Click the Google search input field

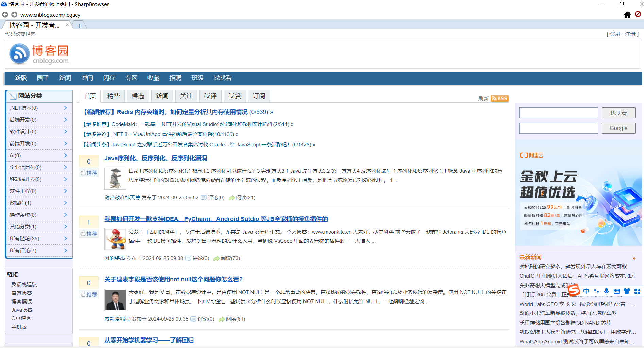(558, 128)
